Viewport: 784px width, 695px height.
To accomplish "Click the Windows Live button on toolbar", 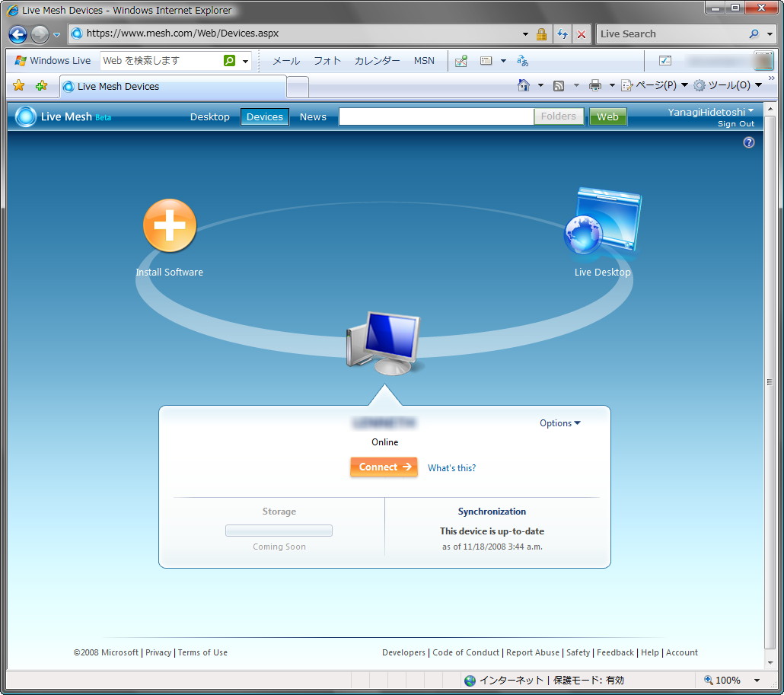I will [53, 60].
